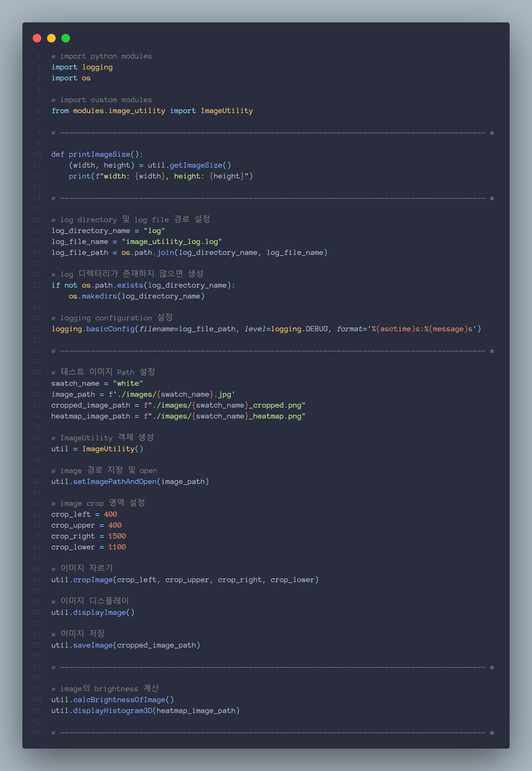Click the '# 이미지 자르기' comment

[82, 569]
